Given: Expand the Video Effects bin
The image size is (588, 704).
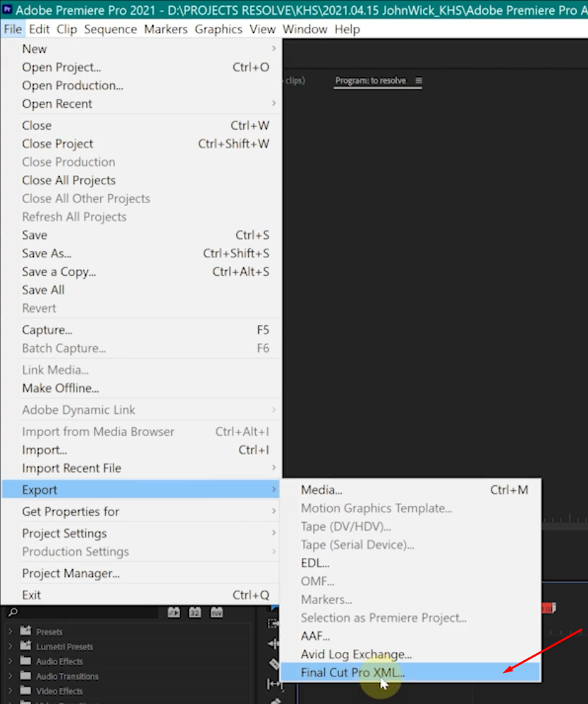Looking at the screenshot, I should (11, 691).
